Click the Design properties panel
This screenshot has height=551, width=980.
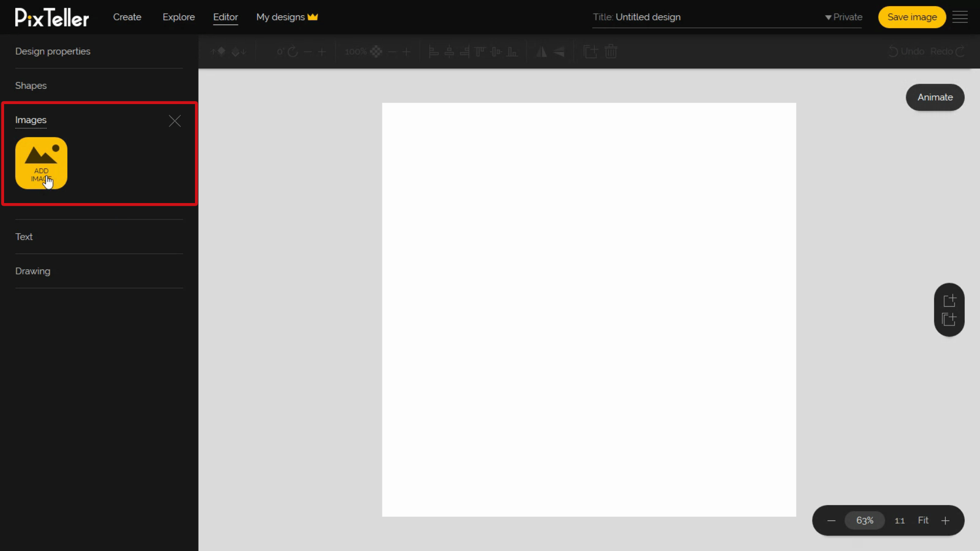click(53, 51)
